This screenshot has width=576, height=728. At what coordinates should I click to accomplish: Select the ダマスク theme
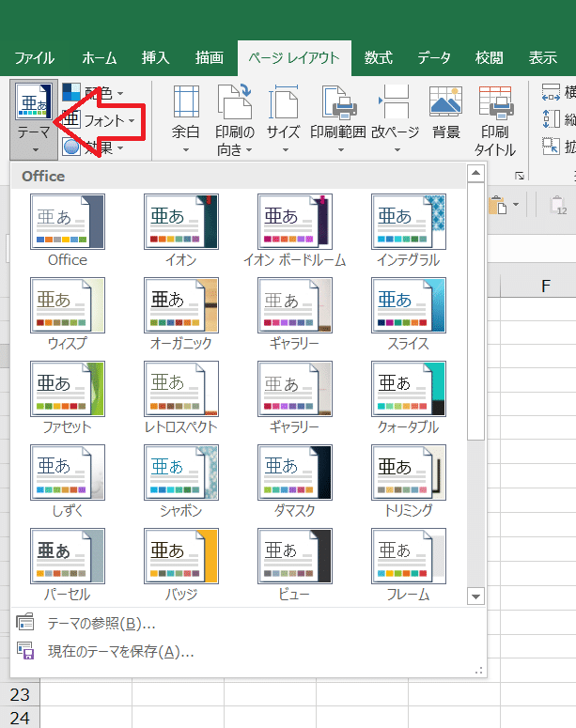pyautogui.click(x=295, y=482)
